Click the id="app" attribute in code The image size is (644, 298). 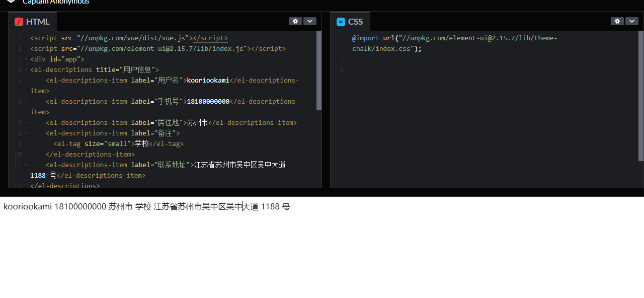[x=65, y=59]
